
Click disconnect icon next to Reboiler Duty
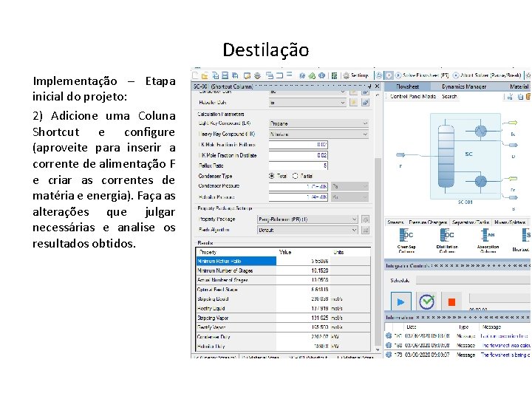(x=365, y=103)
